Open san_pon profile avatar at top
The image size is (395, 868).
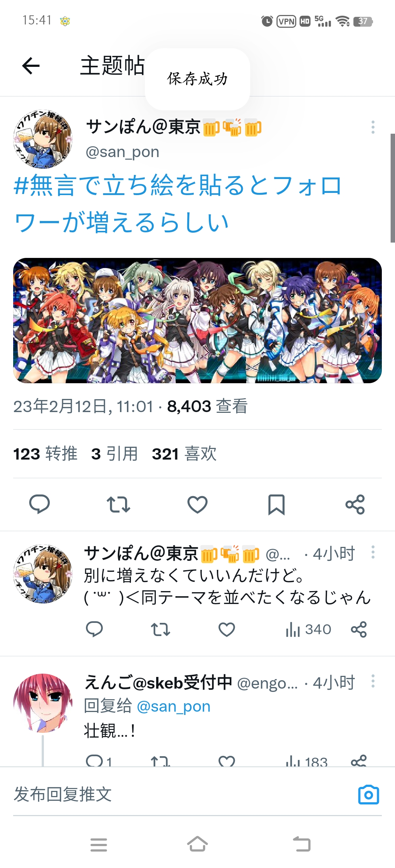[x=43, y=139]
